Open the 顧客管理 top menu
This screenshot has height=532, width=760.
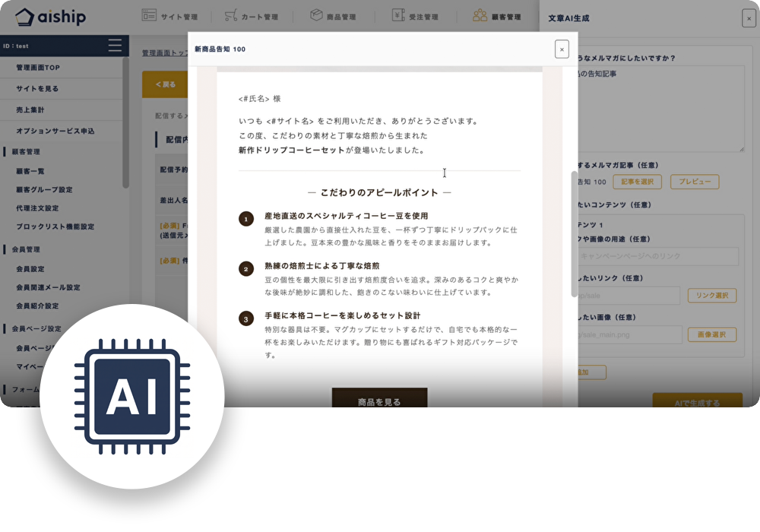click(x=497, y=17)
